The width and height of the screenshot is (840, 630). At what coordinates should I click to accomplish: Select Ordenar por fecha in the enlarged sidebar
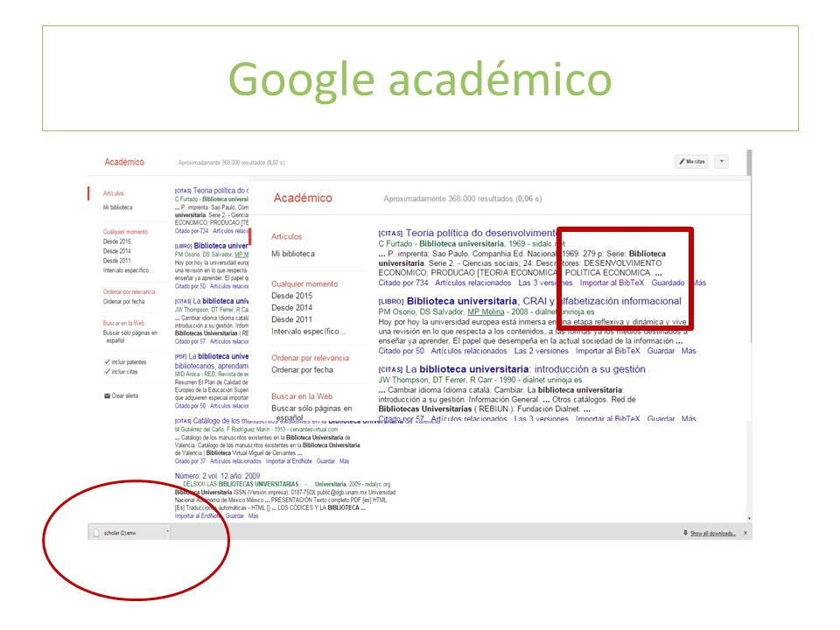[x=302, y=370]
